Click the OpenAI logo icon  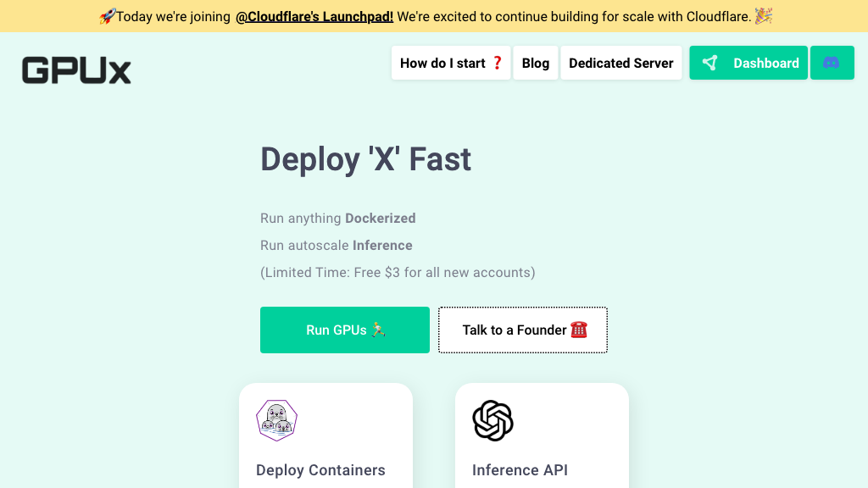pyautogui.click(x=492, y=420)
